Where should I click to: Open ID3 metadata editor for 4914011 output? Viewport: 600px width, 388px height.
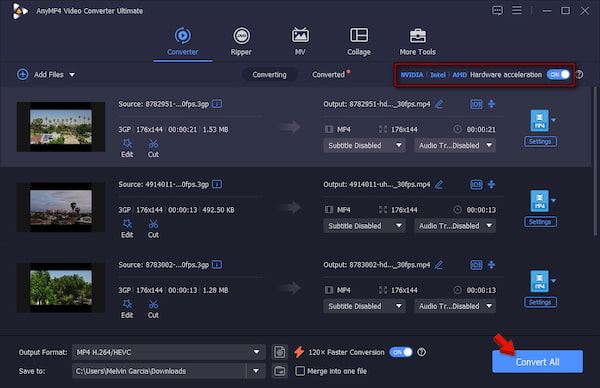point(476,184)
